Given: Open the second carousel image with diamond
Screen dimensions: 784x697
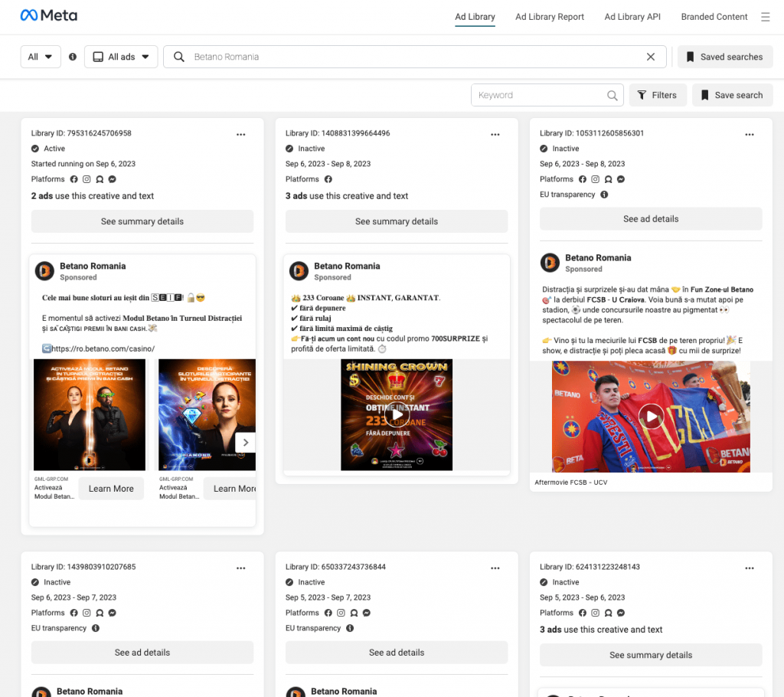Looking at the screenshot, I should [207, 415].
